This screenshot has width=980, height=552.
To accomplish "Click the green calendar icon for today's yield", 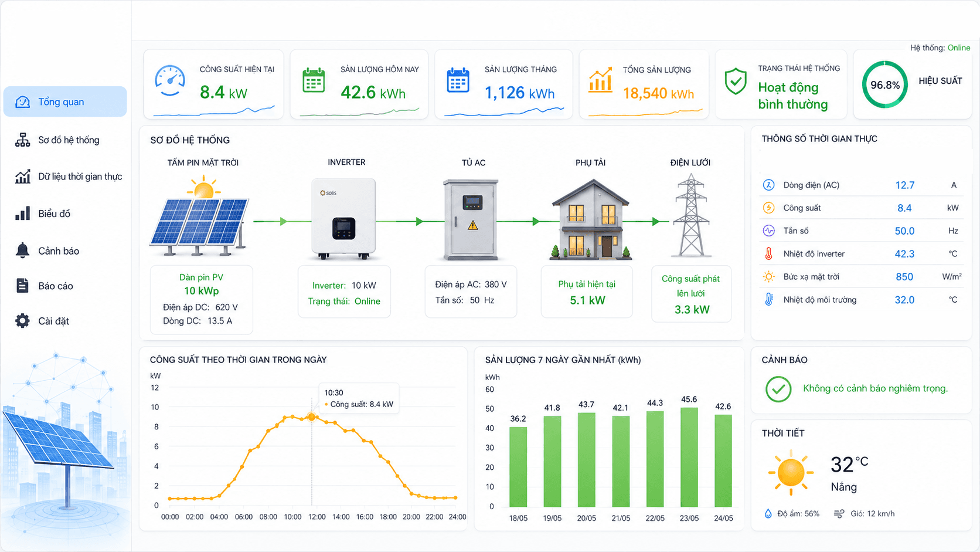I will coord(314,80).
